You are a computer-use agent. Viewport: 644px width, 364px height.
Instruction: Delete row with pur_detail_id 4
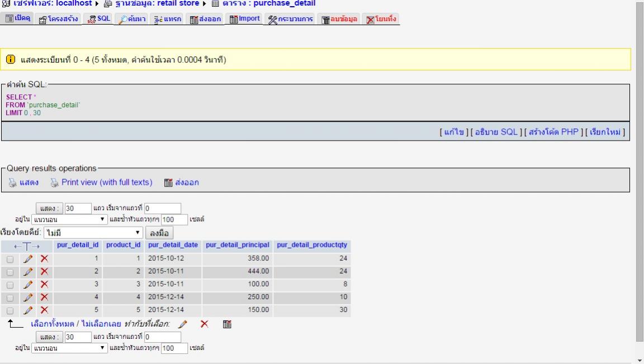pos(44,297)
